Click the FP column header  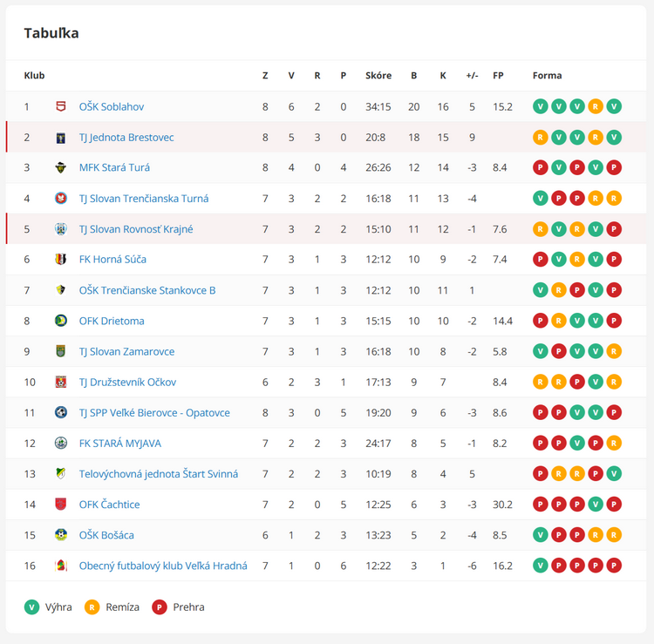click(498, 76)
